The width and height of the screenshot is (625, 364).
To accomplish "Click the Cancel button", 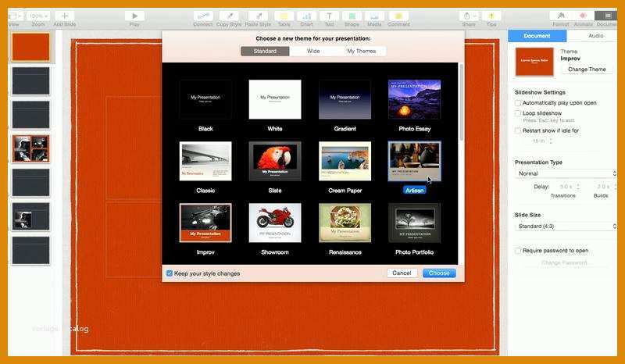I will coord(402,273).
